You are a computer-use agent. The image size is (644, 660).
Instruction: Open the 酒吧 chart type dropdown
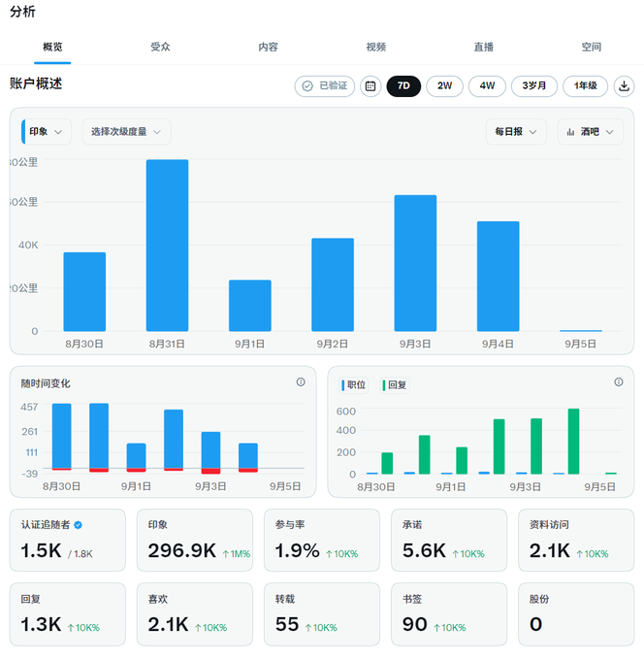coord(590,132)
